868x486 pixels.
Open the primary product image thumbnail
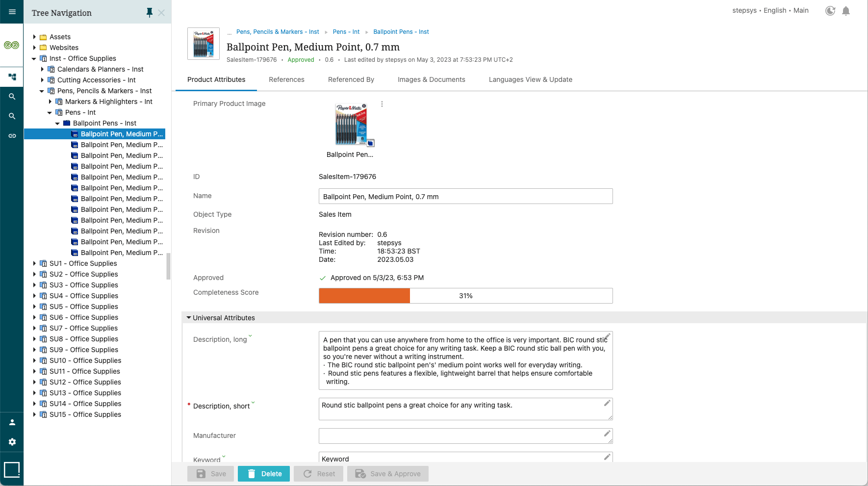click(352, 125)
